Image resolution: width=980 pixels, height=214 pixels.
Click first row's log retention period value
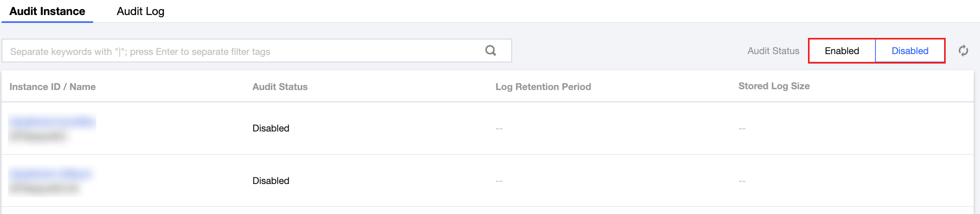(x=499, y=129)
